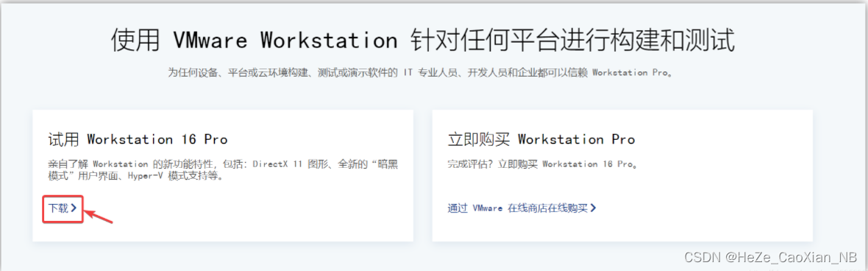Open 通过 VMware 在线商店在线购买 link
Screen dimensions: 868x271
tap(522, 208)
